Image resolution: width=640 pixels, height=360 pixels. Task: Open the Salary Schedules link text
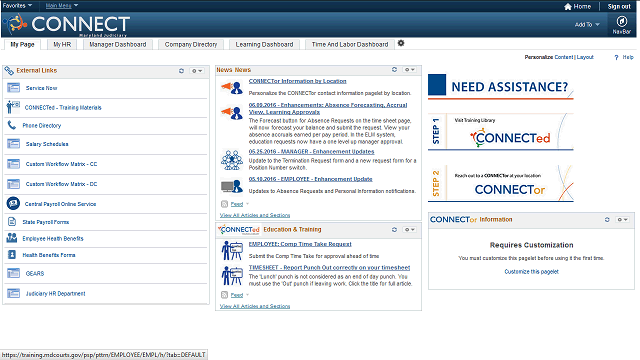pyautogui.click(x=47, y=144)
